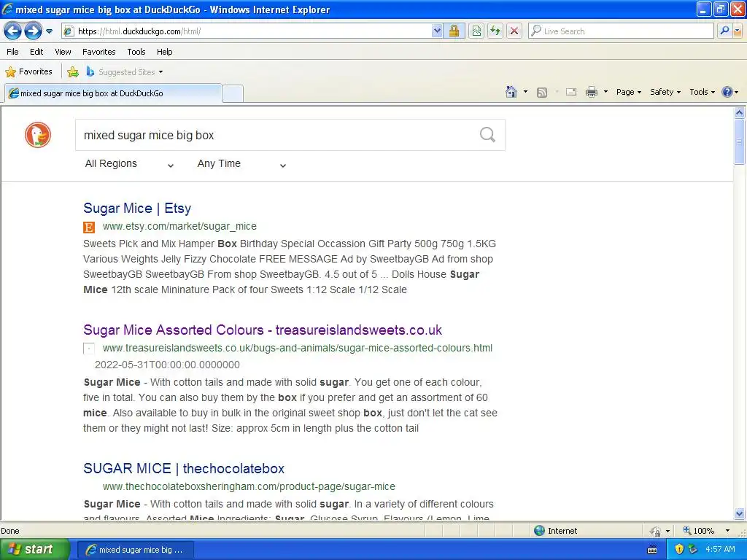Click the Forward navigation arrow
747x560 pixels.
tap(33, 31)
